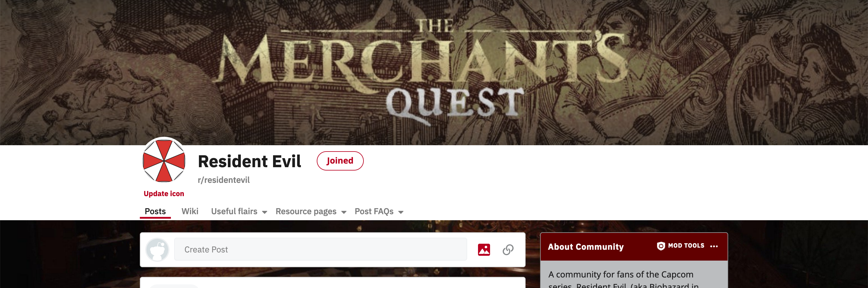Click the About Community header
868x288 pixels.
585,247
